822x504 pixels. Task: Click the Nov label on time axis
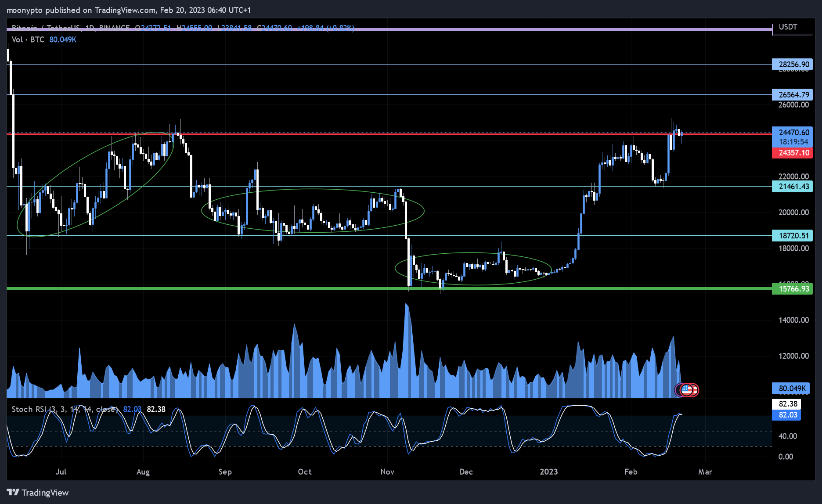pos(387,472)
